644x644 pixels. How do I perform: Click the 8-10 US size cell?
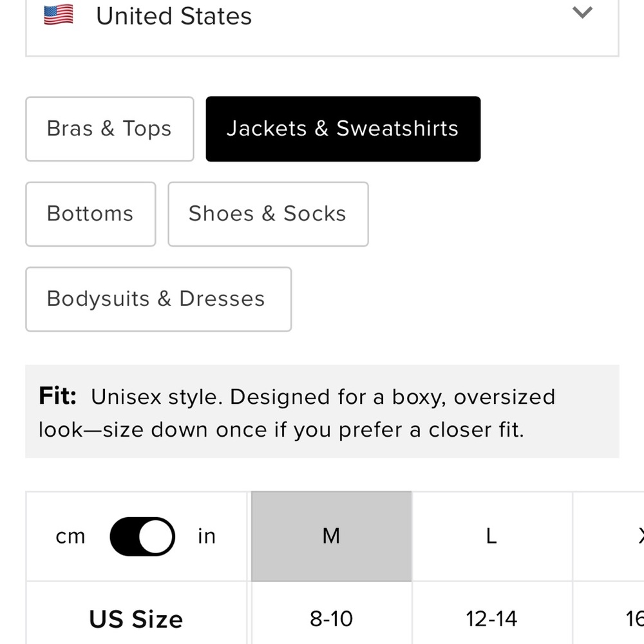331,619
